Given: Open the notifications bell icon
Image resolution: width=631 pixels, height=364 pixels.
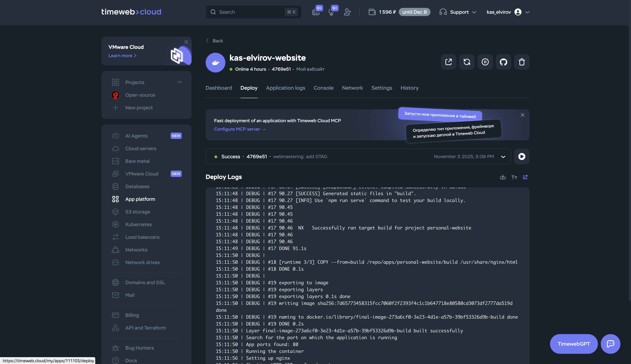Looking at the screenshot, I should click(x=332, y=12).
